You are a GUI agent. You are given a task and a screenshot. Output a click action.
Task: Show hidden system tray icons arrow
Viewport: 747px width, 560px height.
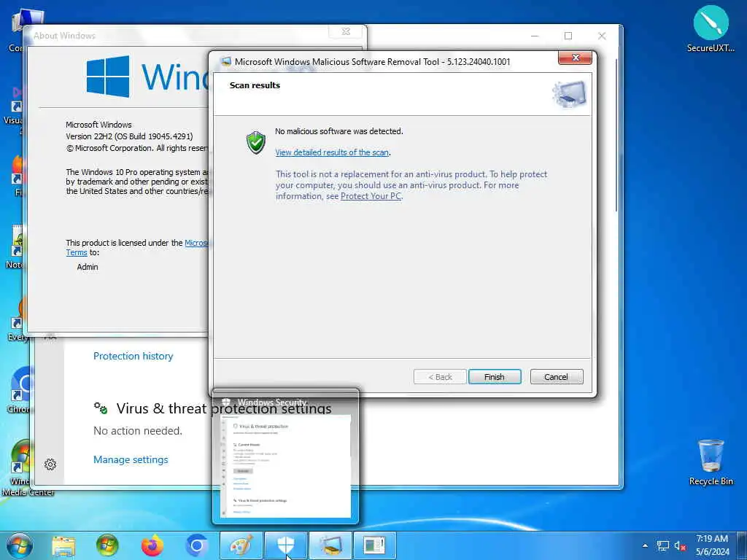pyautogui.click(x=645, y=545)
